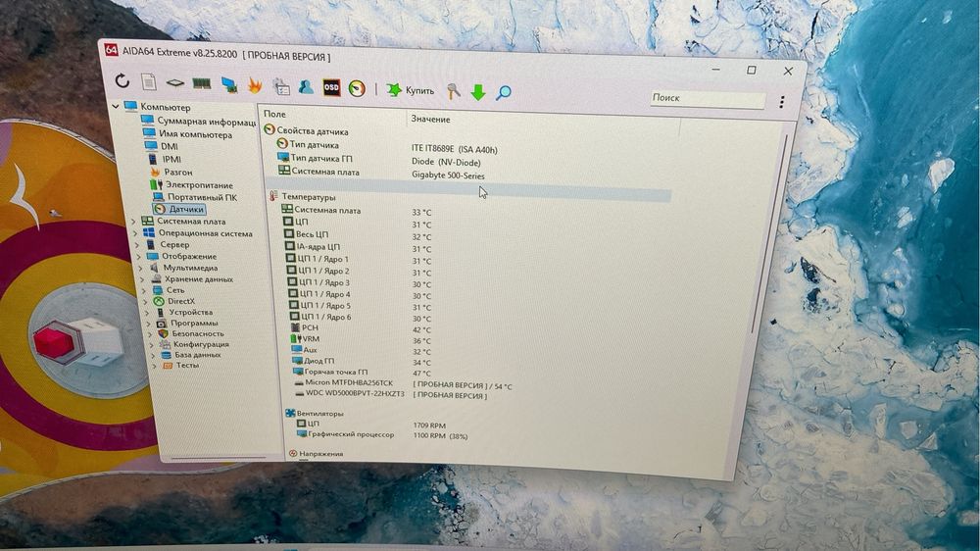Click the green download arrow icon
Viewport: 980px width, 551px height.
tap(478, 92)
